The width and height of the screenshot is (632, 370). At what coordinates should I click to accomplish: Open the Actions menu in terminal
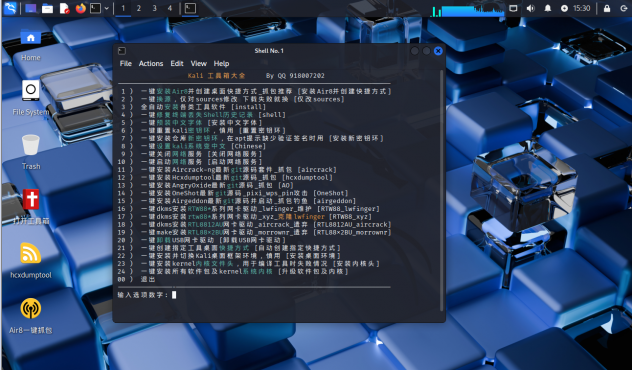pos(151,63)
